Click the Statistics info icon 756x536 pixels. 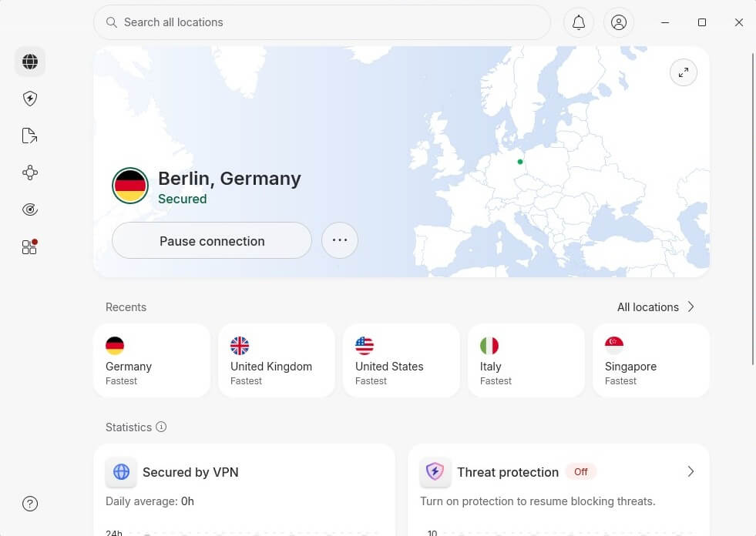(161, 427)
